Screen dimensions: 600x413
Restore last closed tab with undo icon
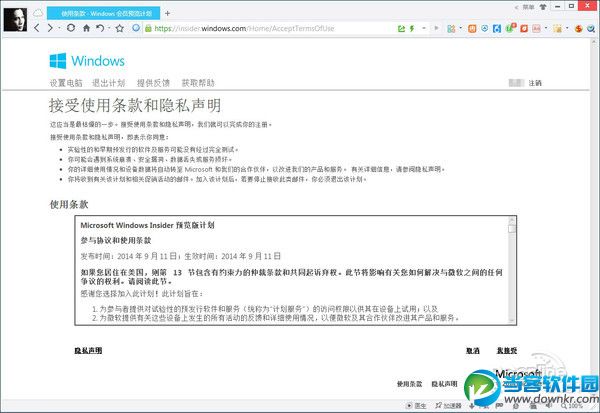click(100, 28)
